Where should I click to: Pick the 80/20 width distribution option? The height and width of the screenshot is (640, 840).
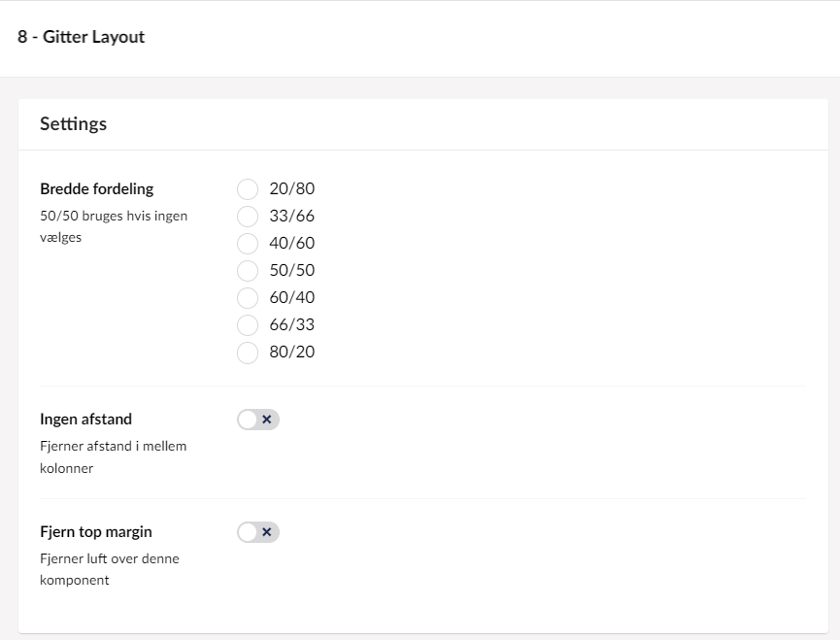pos(248,352)
